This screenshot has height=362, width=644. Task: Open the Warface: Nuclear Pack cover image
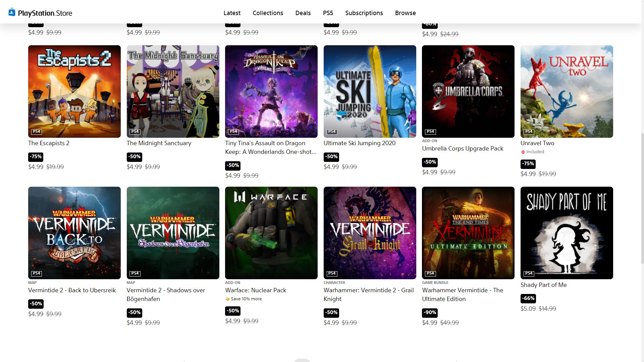pyautogui.click(x=271, y=233)
